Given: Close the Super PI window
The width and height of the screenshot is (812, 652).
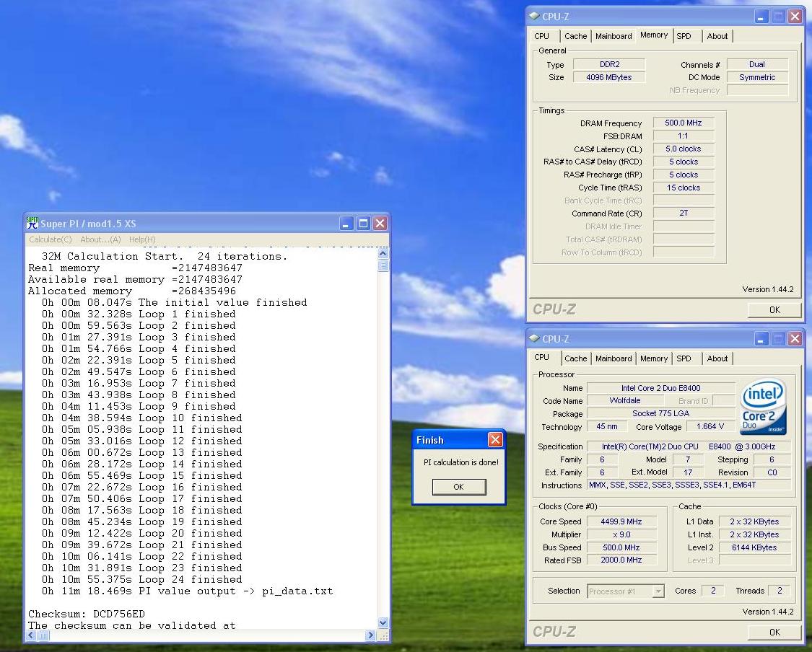Looking at the screenshot, I should pos(380,224).
